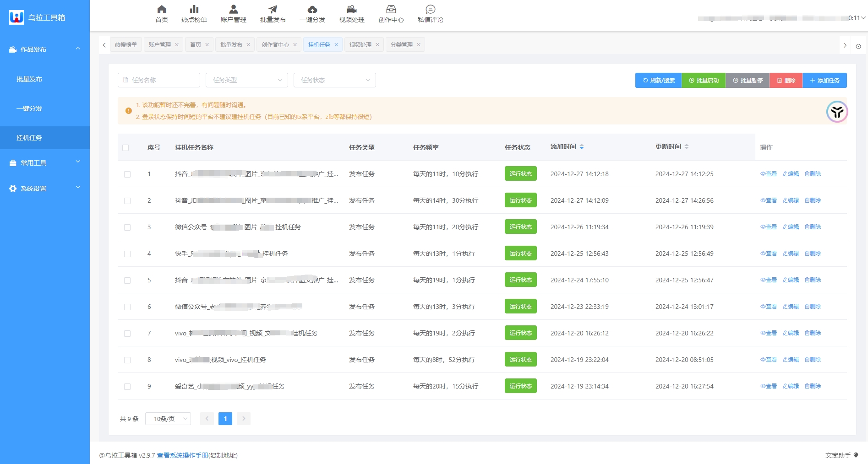Close the 视频处理 tab
868x464 pixels.
tap(377, 45)
